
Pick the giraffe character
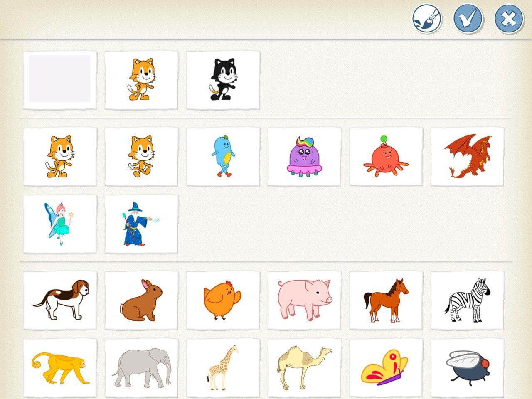(223, 368)
